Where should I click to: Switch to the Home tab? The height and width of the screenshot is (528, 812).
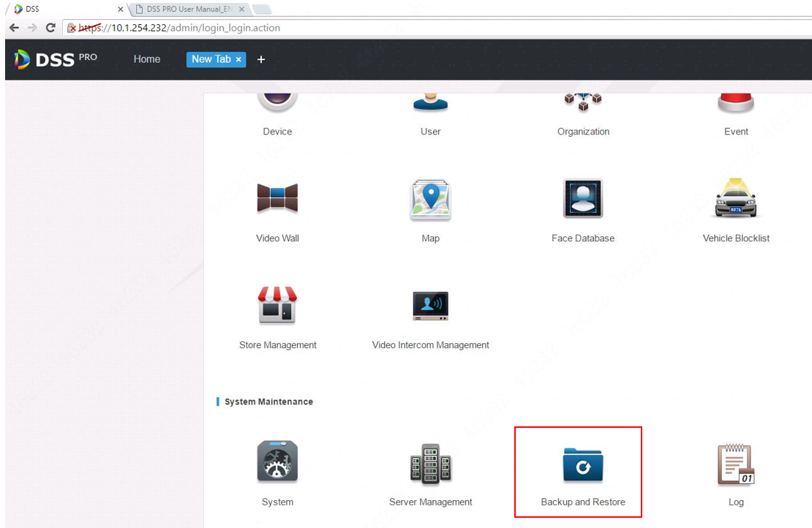(x=146, y=59)
